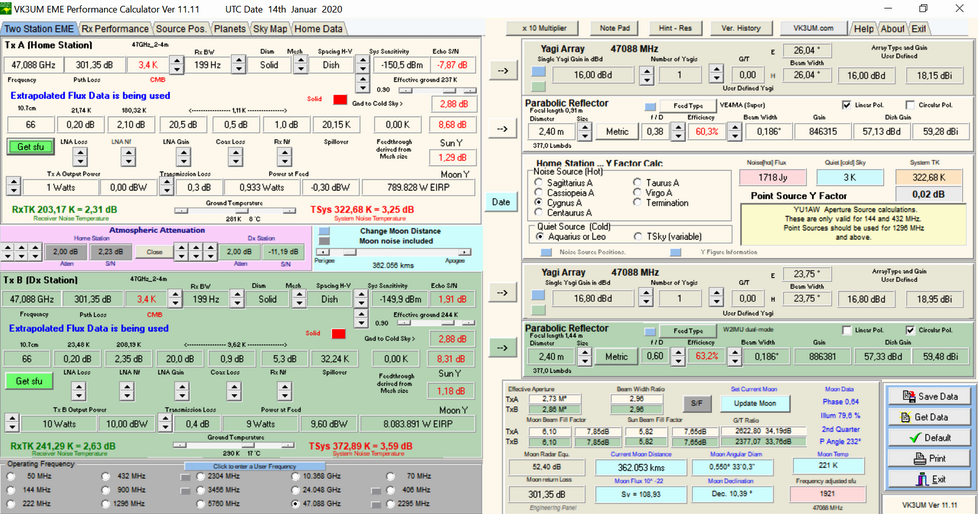Viewport: 978px width, 514px height.
Task: Click blue square beside Change Moon Distance
Action: 324,231
